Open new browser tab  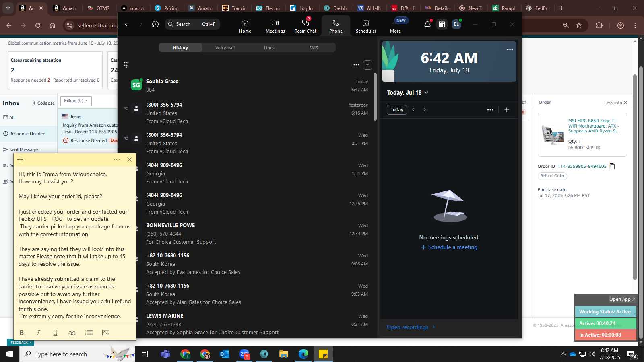point(561,8)
